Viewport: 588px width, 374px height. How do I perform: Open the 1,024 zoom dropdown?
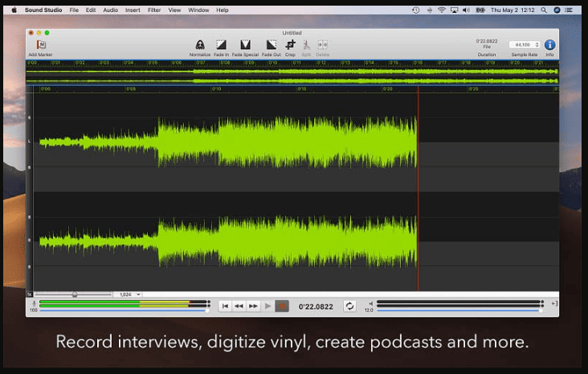[130, 294]
